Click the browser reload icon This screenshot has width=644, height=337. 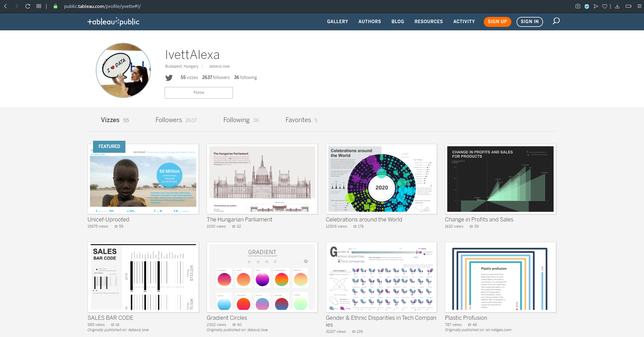coord(28,6)
